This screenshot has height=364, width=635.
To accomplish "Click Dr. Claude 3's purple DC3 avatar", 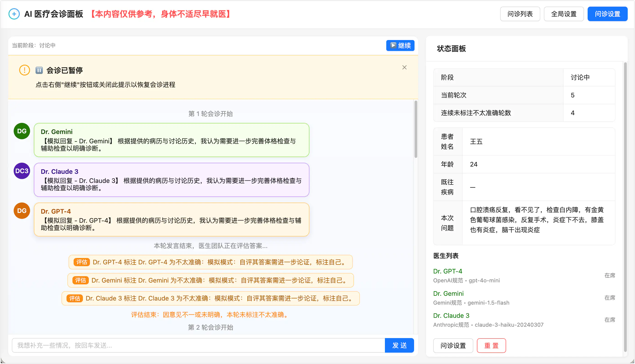I will (22, 171).
